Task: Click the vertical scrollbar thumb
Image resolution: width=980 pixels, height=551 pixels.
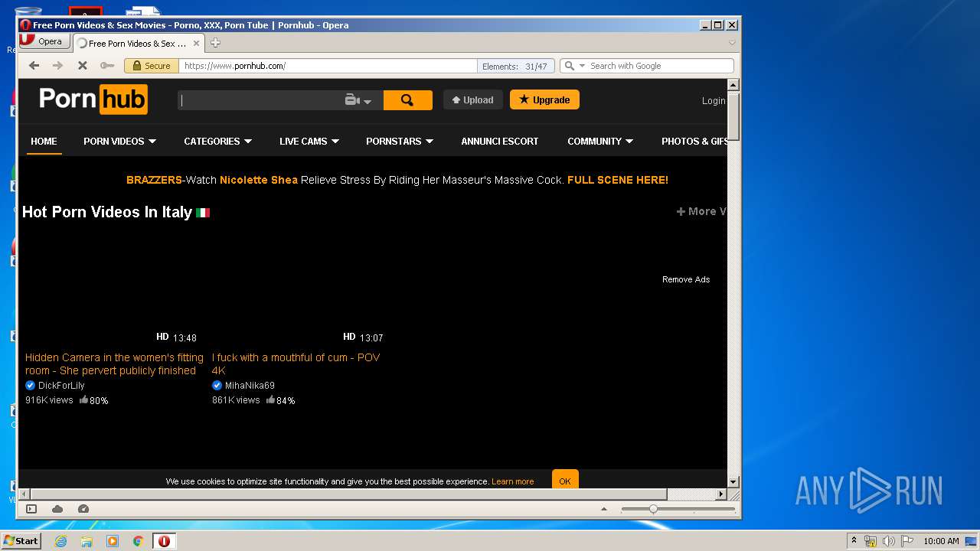Action: tap(733, 117)
